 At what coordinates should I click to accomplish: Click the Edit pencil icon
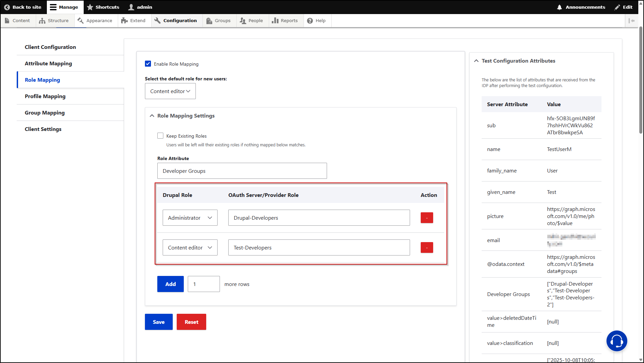[617, 7]
